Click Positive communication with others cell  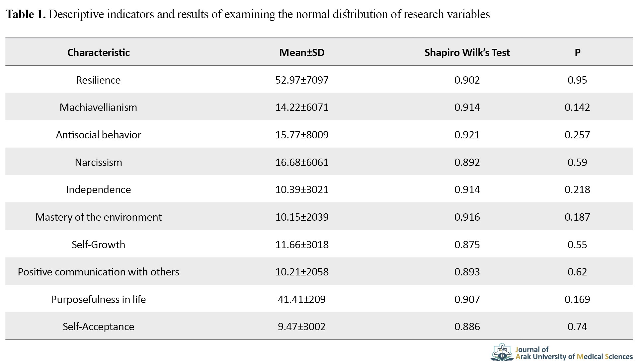99,272
